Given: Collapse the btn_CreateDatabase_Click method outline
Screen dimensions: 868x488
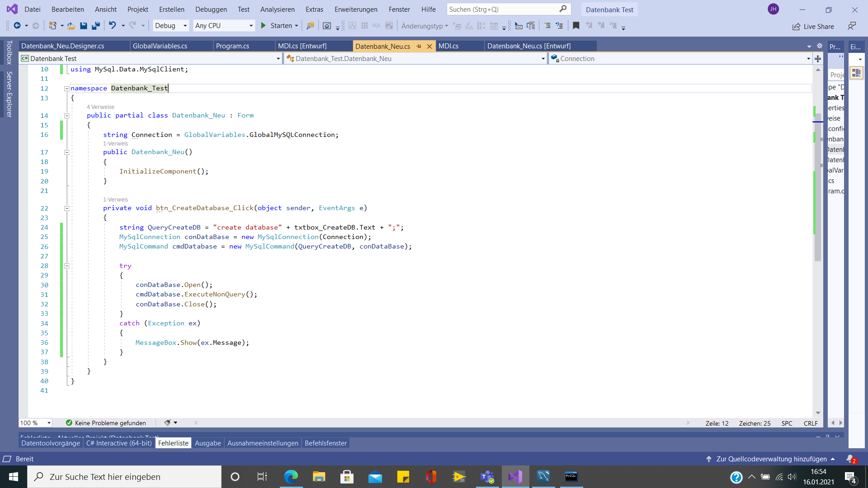Looking at the screenshot, I should pos(66,208).
